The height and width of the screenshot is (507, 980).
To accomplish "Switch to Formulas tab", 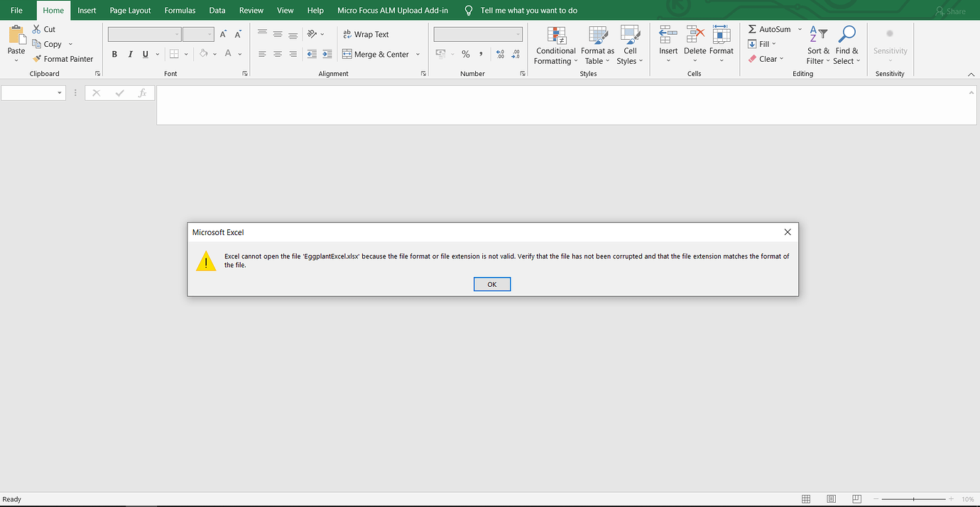I will tap(180, 11).
